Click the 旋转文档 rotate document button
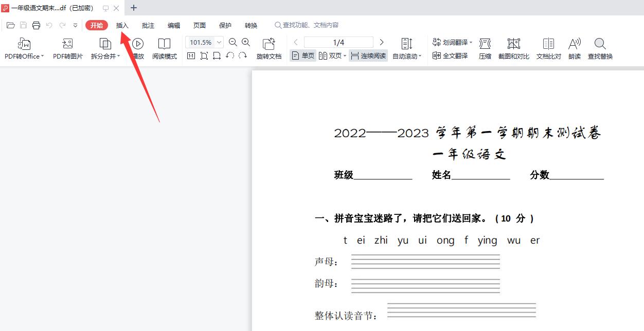 tap(269, 49)
